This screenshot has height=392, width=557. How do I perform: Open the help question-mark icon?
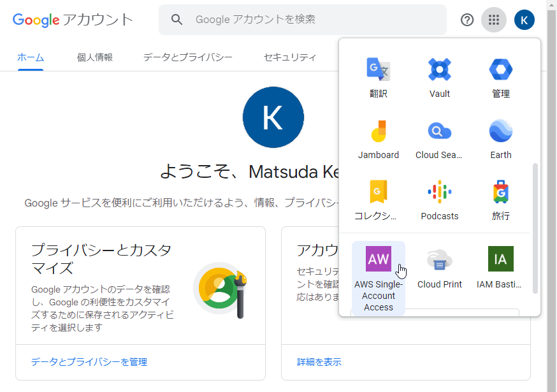coord(467,20)
